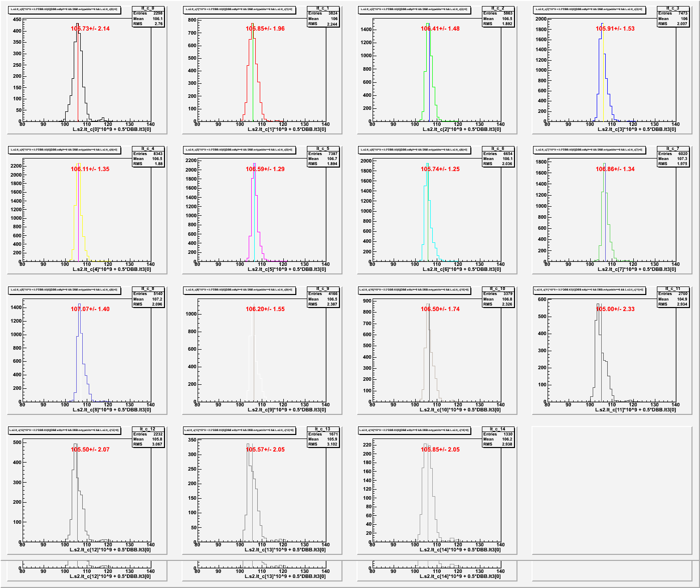Select the lt_c_4 stats box title
700x588 pixels.
click(148, 149)
